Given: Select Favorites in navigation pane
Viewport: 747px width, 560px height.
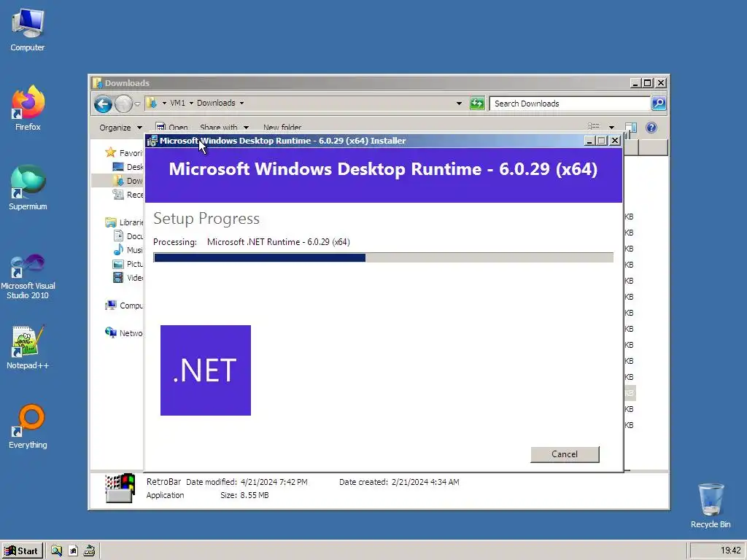Looking at the screenshot, I should (124, 153).
